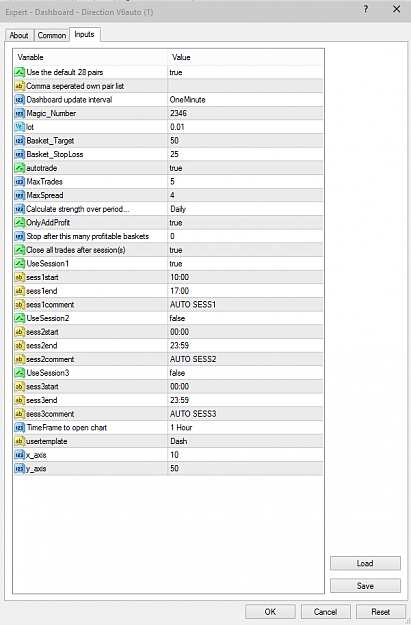Click the boolean icon beside UseSession3
This screenshot has height=625, width=411.
pyautogui.click(x=20, y=373)
